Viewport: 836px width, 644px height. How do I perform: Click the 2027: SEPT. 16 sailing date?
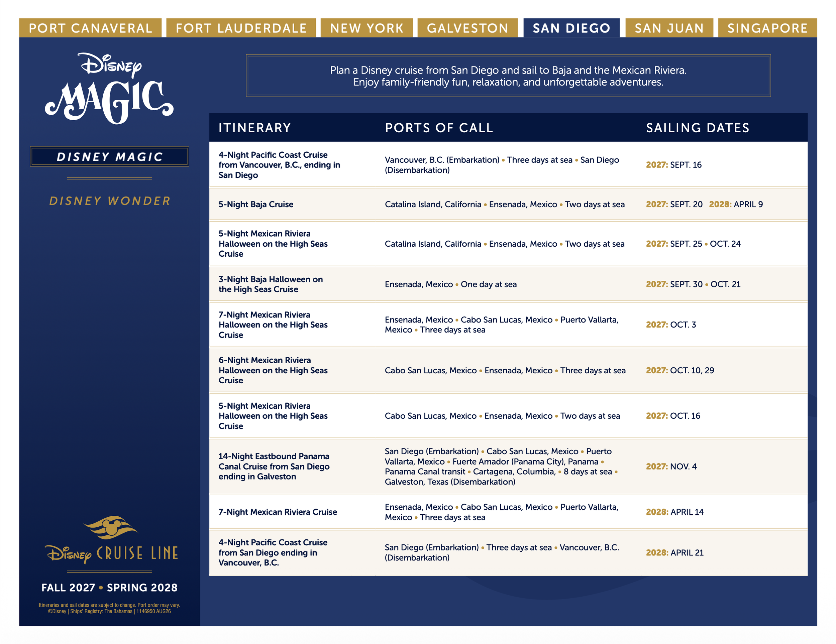point(674,165)
